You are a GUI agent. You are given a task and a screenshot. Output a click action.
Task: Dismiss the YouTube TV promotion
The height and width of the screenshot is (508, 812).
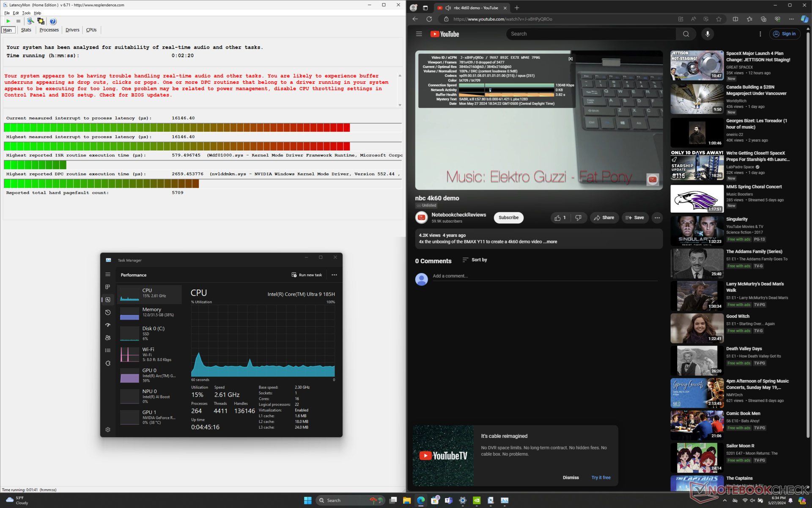click(571, 478)
